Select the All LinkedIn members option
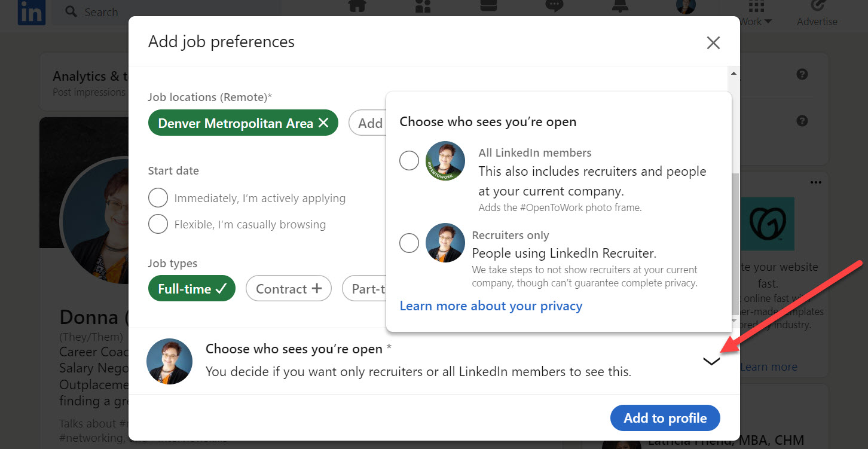The height and width of the screenshot is (449, 868). tap(409, 161)
